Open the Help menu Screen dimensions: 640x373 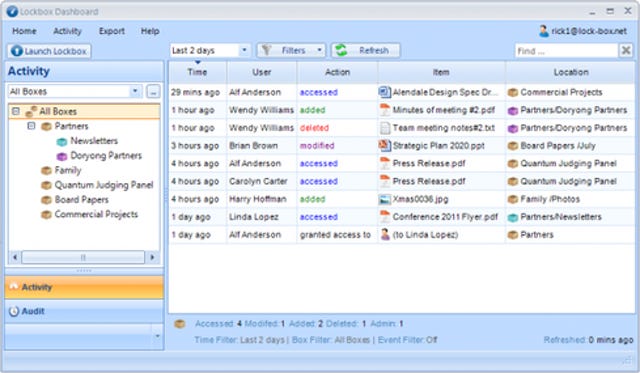point(150,31)
